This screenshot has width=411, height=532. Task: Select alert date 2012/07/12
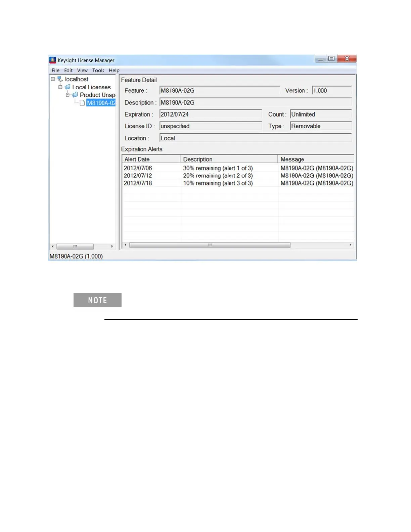click(138, 176)
